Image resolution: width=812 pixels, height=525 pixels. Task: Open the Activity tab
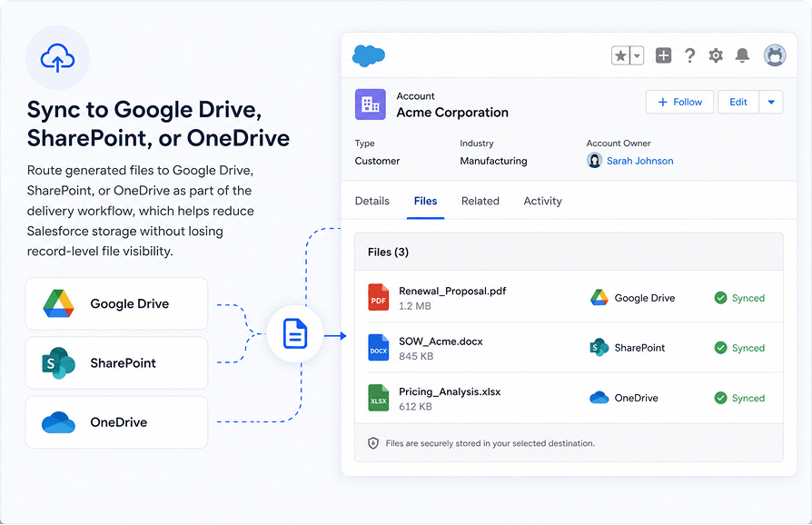click(543, 201)
